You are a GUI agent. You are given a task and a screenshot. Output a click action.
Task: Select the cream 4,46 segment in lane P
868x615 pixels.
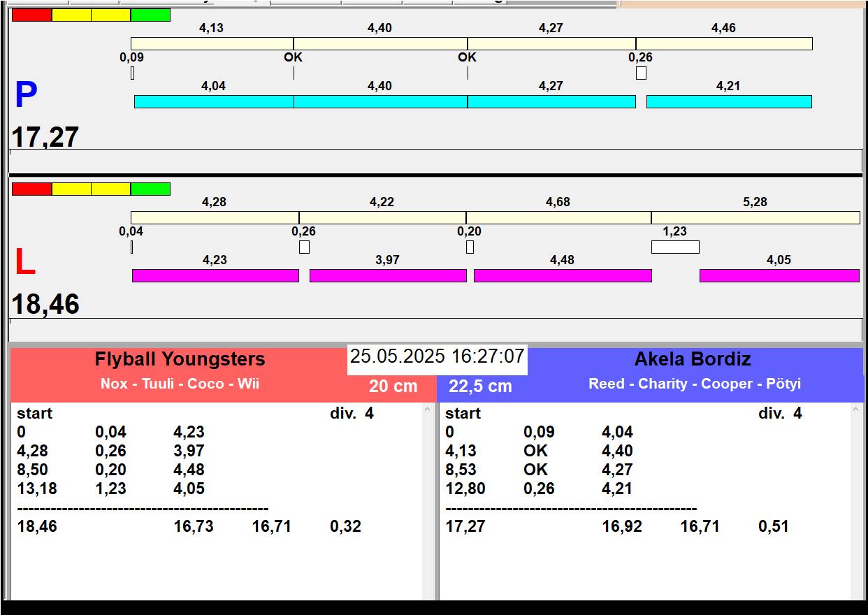click(x=724, y=43)
